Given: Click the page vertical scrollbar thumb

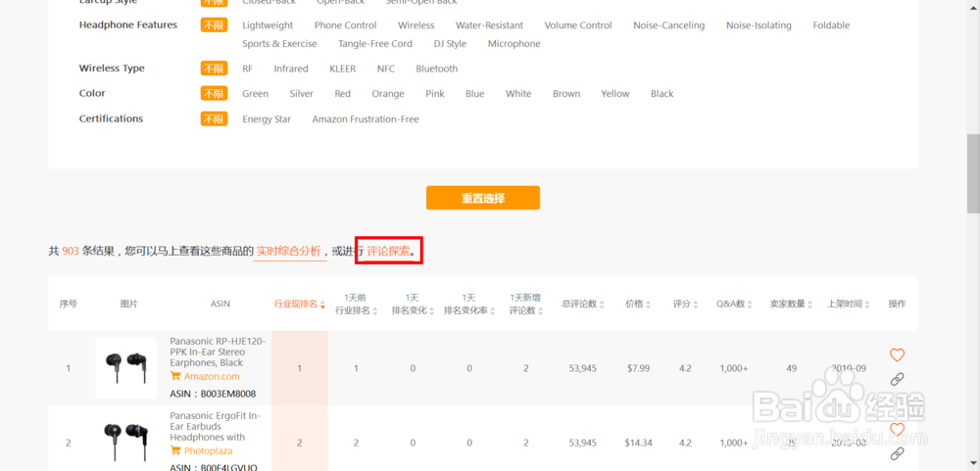Looking at the screenshot, I should pyautogui.click(x=973, y=173).
